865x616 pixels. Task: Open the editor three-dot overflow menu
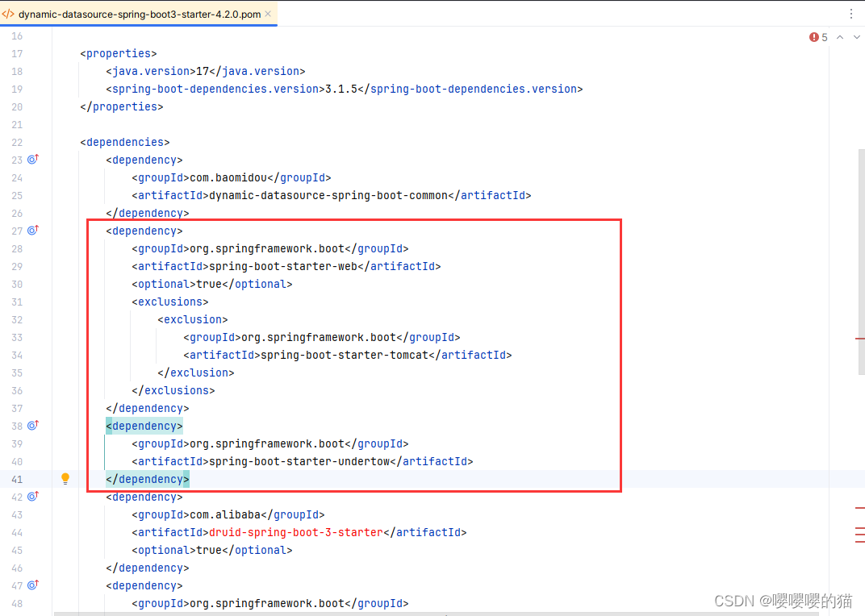(x=851, y=14)
